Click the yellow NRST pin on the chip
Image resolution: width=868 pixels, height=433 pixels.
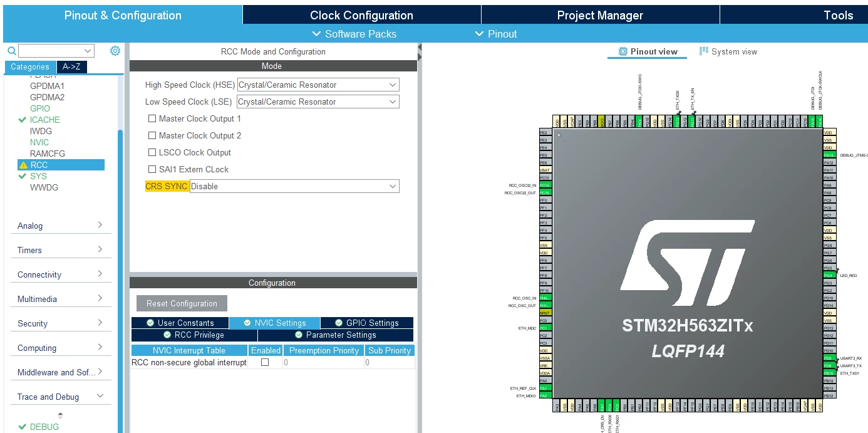pos(545,313)
